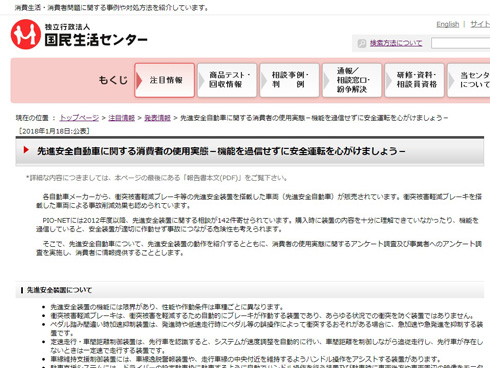Focus the site search input field
This screenshot has height=368, width=490.
coord(460,43)
